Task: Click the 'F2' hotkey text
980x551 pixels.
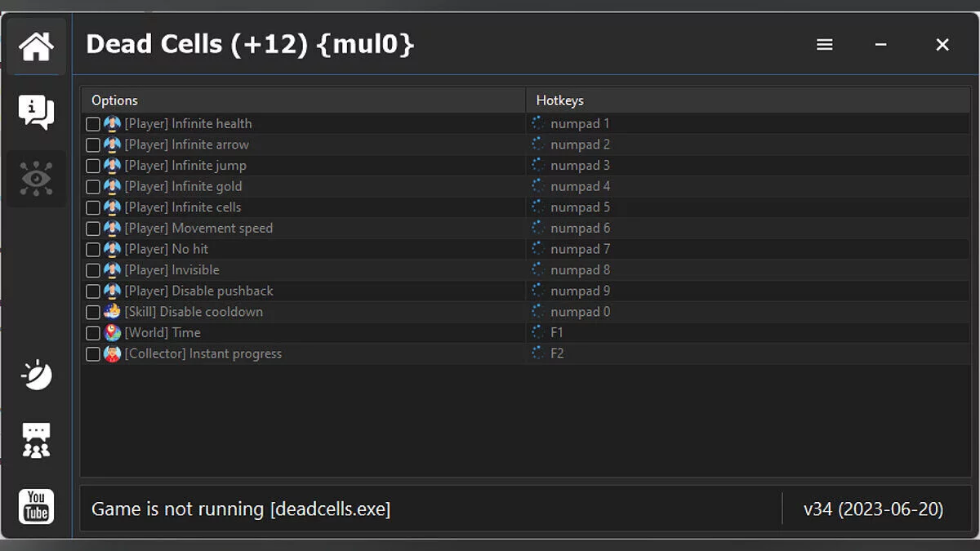Action: coord(557,354)
